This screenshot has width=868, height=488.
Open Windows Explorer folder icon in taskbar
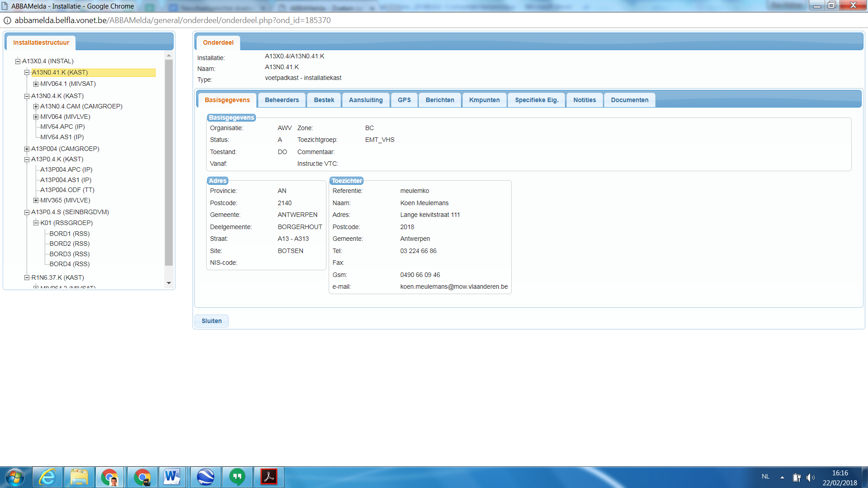[x=79, y=477]
